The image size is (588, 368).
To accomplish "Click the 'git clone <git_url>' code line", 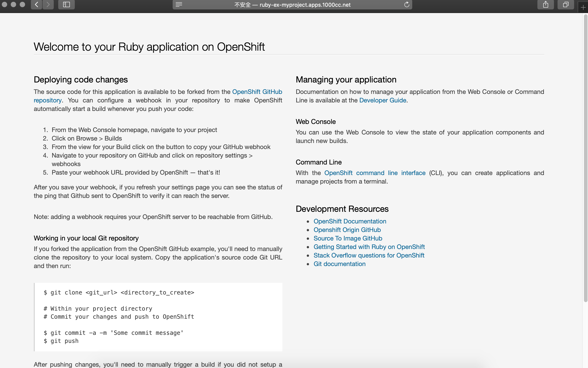I will point(119,292).
